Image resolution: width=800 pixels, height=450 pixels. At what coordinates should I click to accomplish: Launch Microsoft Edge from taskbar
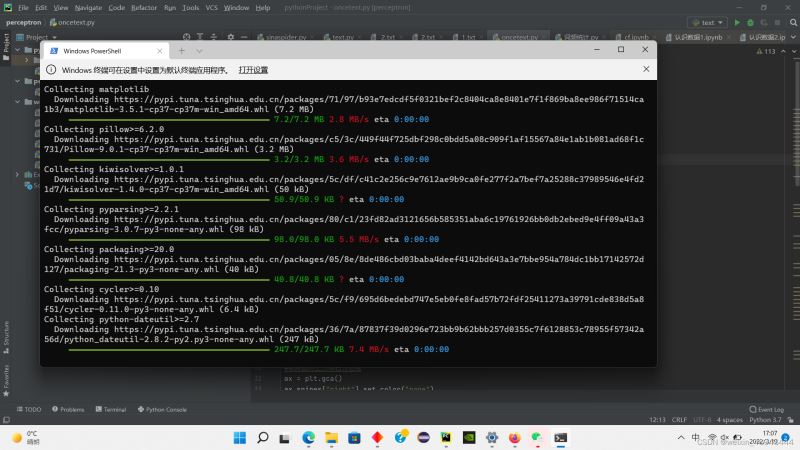click(308, 438)
